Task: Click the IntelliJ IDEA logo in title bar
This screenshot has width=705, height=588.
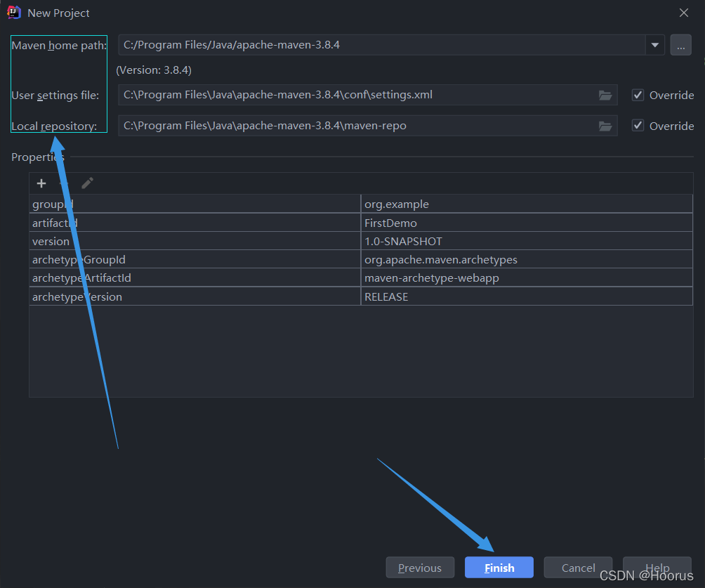Action: coord(14,13)
